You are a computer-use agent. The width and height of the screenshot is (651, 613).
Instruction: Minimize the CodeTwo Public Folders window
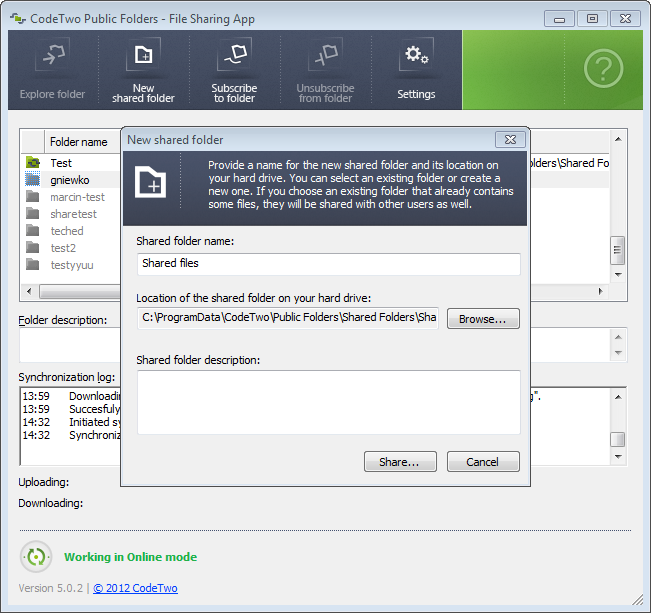(x=559, y=19)
